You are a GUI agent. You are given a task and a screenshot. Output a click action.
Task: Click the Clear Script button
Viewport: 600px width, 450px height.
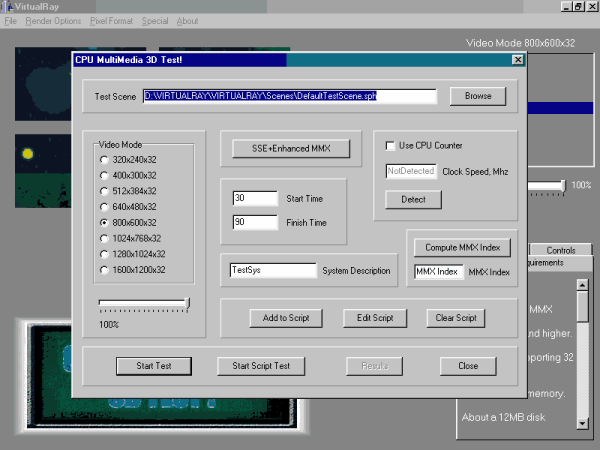[x=456, y=318]
